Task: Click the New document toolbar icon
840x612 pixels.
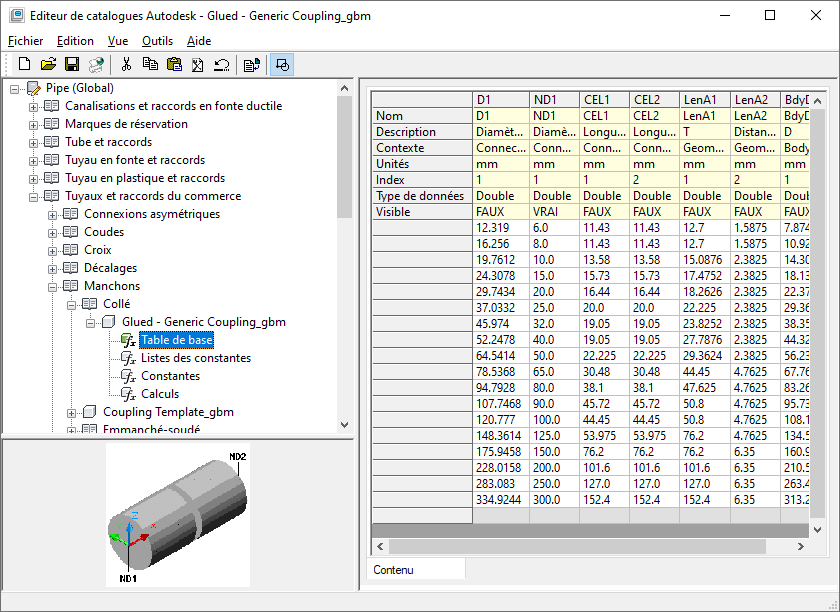Action: pyautogui.click(x=24, y=65)
